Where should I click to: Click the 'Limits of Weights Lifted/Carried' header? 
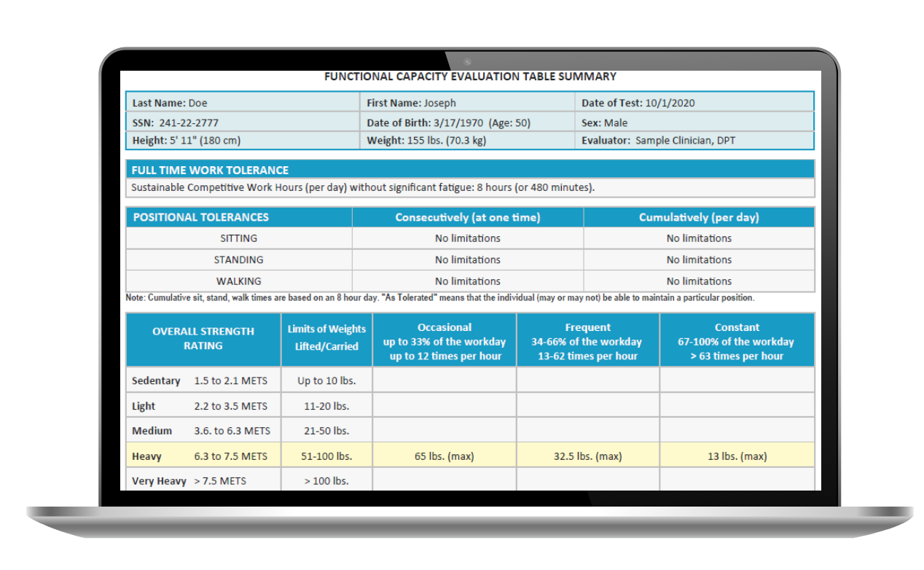pos(326,339)
